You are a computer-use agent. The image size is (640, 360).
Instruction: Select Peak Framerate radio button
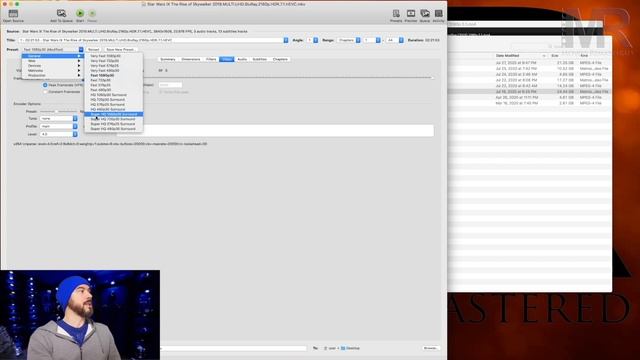coord(45,85)
